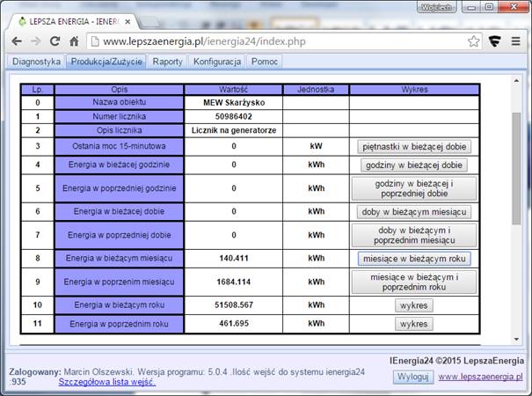Click 'doby w bieżącym i poprzednim miesiącu' button
The image size is (532, 396).
point(414,235)
